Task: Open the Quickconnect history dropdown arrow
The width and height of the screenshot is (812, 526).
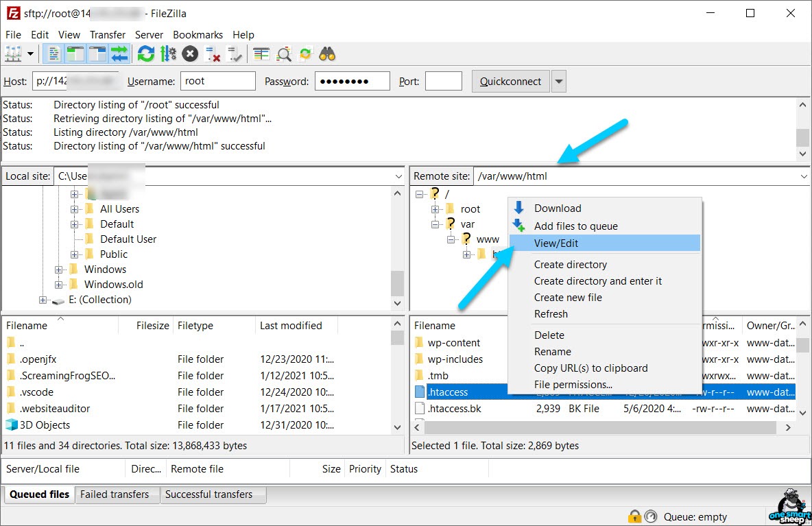Action: 558,82
